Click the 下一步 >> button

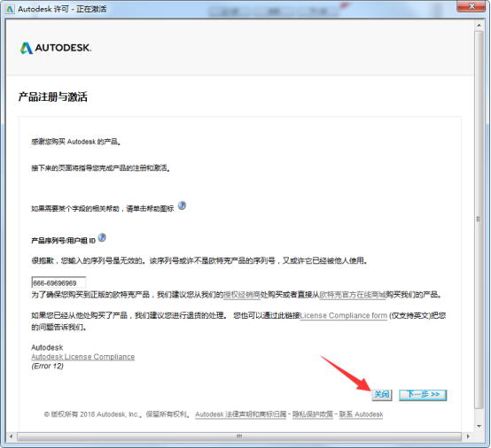click(423, 395)
